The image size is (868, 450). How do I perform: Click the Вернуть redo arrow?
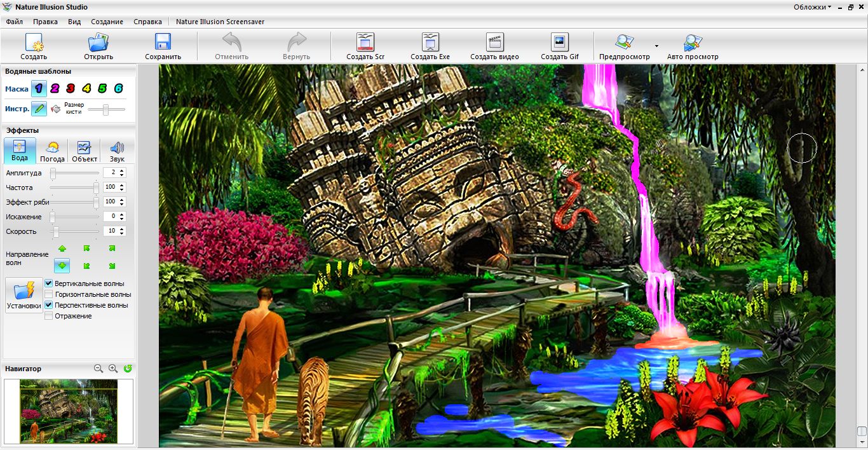tap(297, 42)
